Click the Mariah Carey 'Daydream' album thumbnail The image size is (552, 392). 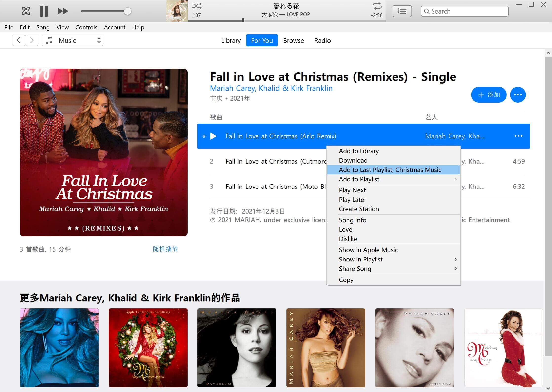[237, 348]
